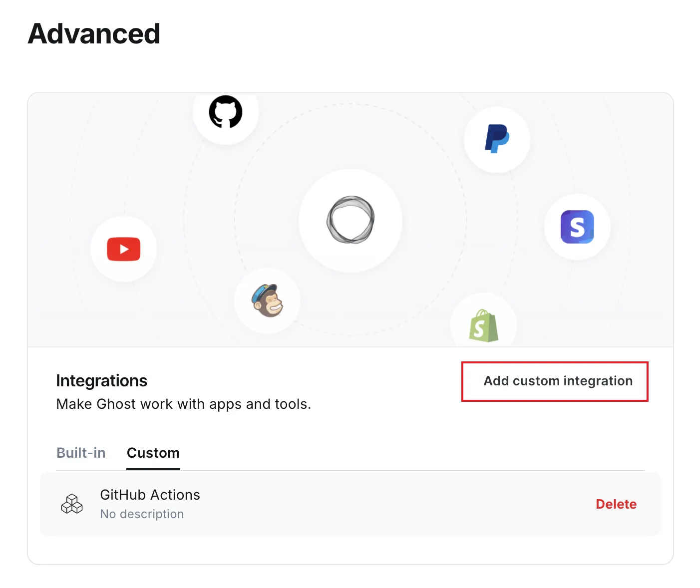The image size is (700, 588).
Task: Open the YouTube integration icon
Action: click(x=123, y=249)
